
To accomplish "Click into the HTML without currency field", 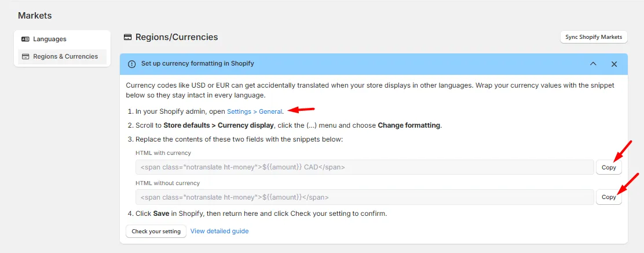I will click(x=365, y=197).
